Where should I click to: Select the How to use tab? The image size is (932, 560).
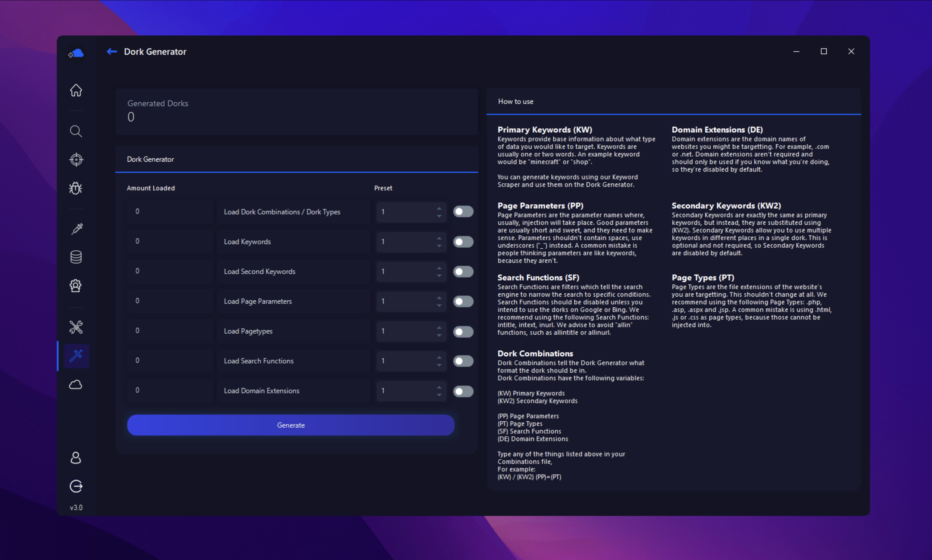point(515,102)
